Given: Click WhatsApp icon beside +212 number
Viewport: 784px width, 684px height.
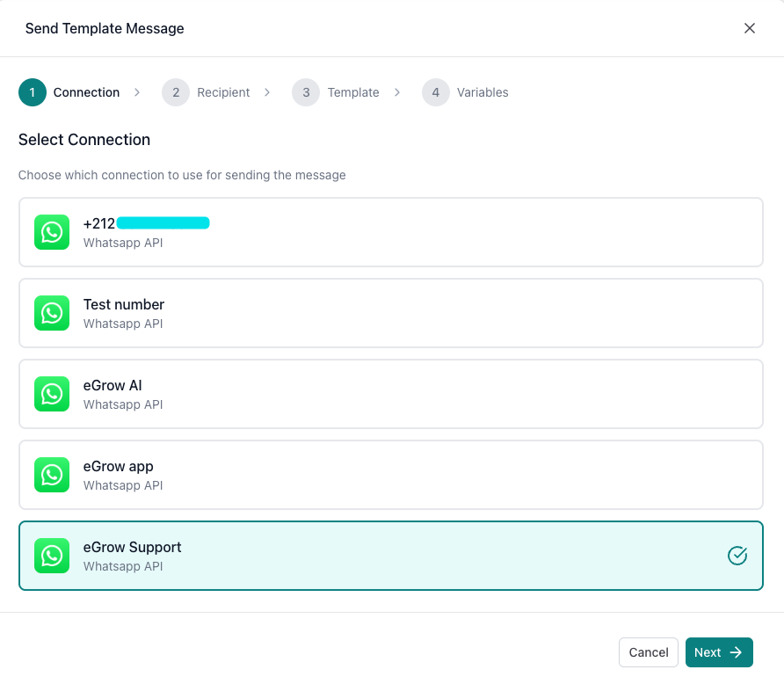Looking at the screenshot, I should point(52,232).
